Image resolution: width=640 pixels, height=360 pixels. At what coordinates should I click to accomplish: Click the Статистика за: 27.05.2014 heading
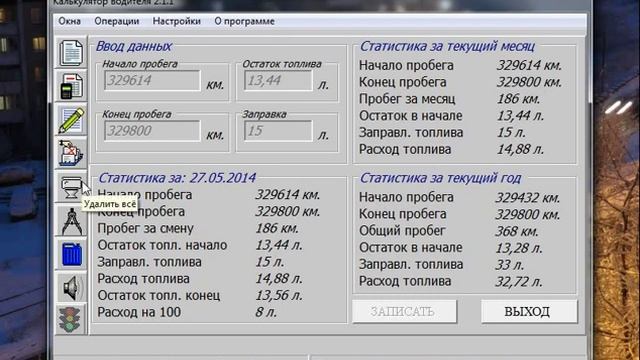pos(177,178)
